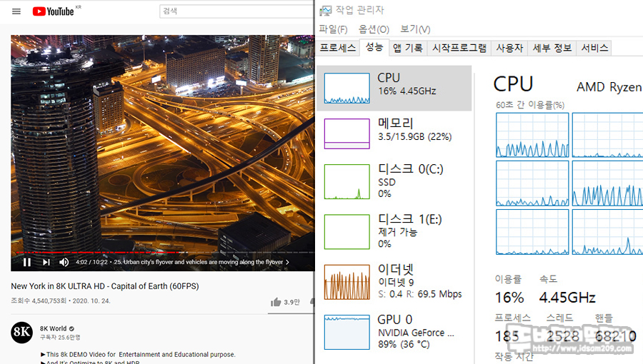Viewport: 643px width, 364px height.
Task: Open Task Manager 옵션(O) menu
Action: click(x=374, y=29)
